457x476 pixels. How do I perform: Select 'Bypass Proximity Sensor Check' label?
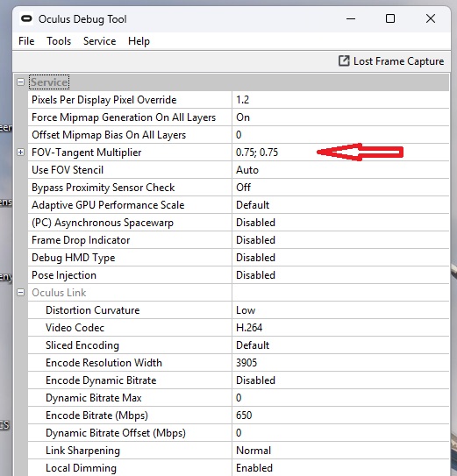(x=103, y=188)
